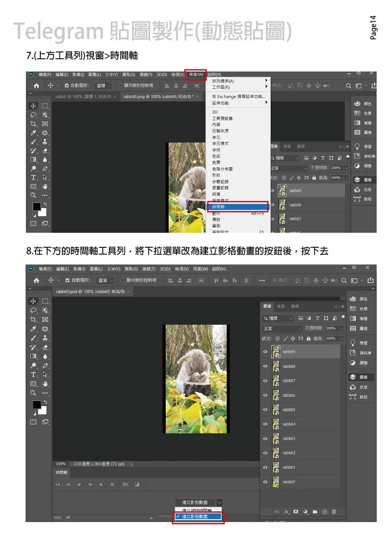Expand the Arrange submenu in the Window menu
This screenshot has height=554, width=392.
pos(239,81)
